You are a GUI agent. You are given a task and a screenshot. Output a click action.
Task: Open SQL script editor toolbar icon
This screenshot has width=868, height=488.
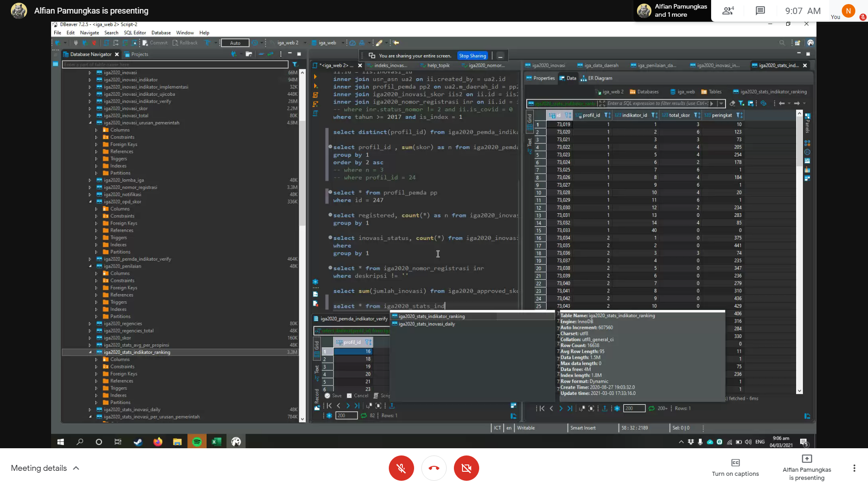106,43
